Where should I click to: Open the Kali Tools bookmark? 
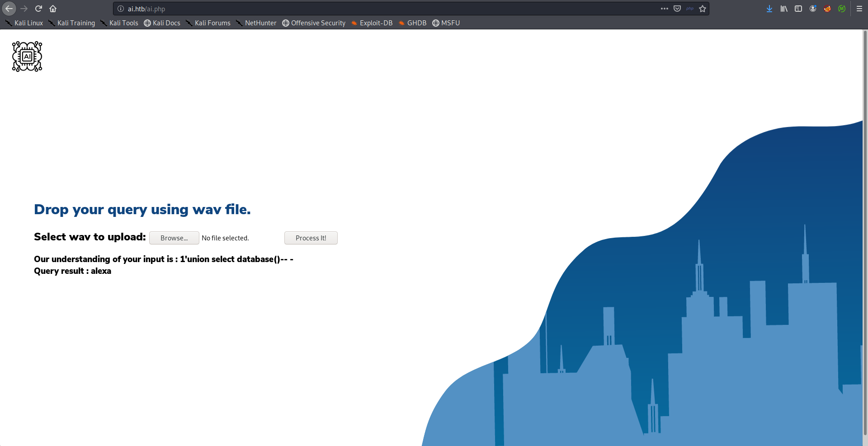(x=119, y=23)
